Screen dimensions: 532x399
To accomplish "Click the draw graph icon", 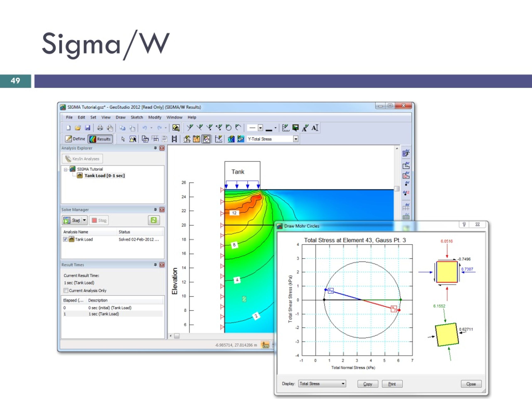I will (218, 139).
